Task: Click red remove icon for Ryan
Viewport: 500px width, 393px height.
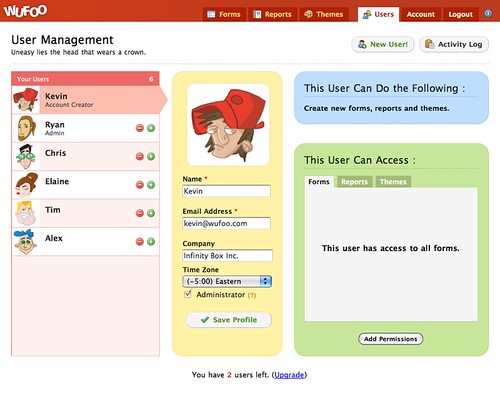Action: coord(140,128)
